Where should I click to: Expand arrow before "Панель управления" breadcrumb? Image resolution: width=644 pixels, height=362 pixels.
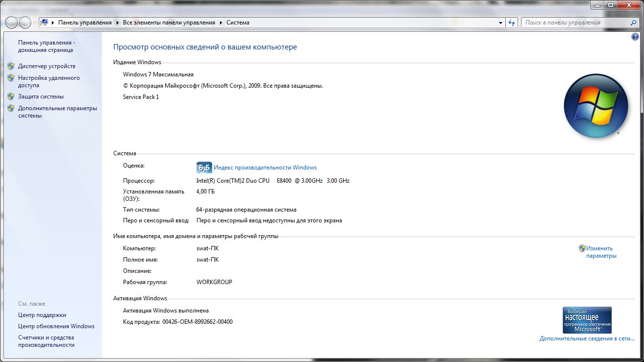53,23
